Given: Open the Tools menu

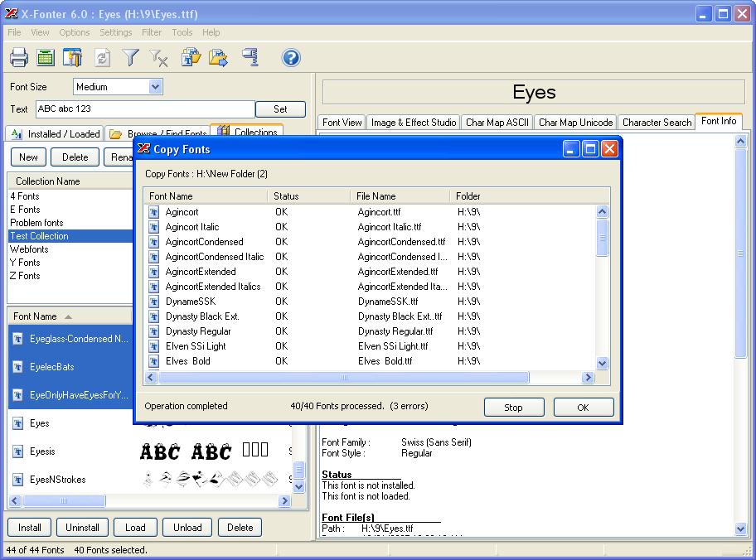Looking at the screenshot, I should point(182,32).
